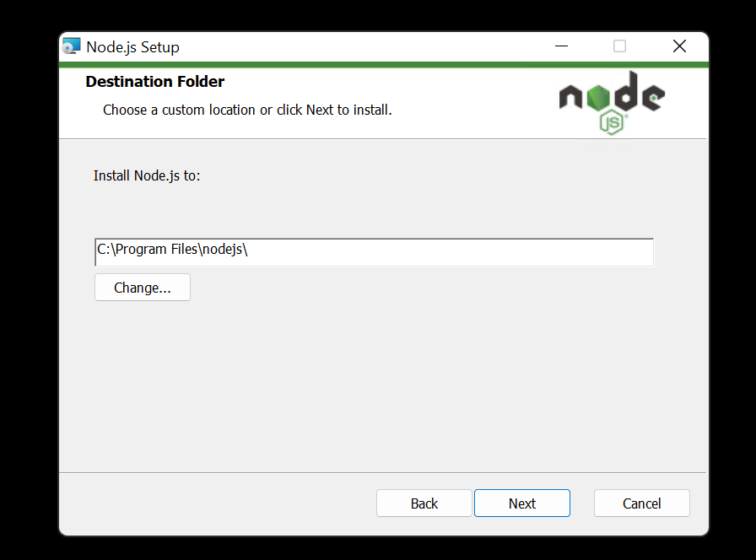Minimize the Node.js Setup window

[561, 46]
